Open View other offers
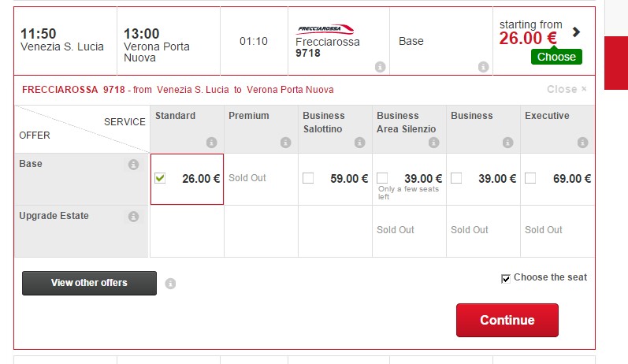This screenshot has height=364, width=628. point(89,283)
